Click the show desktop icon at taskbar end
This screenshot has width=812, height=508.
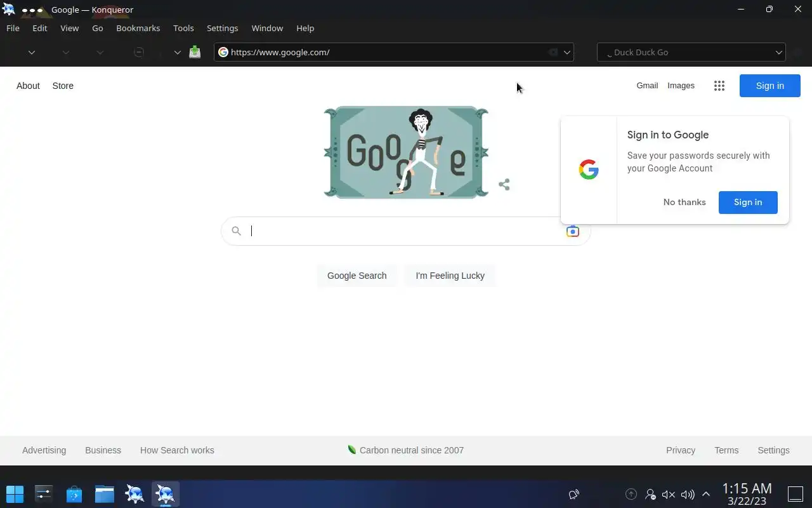(796, 494)
